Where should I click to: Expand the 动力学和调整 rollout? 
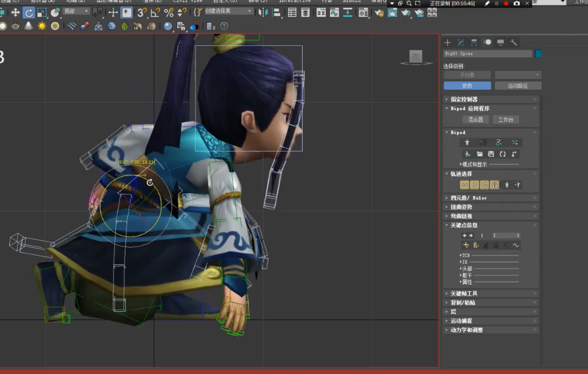491,330
